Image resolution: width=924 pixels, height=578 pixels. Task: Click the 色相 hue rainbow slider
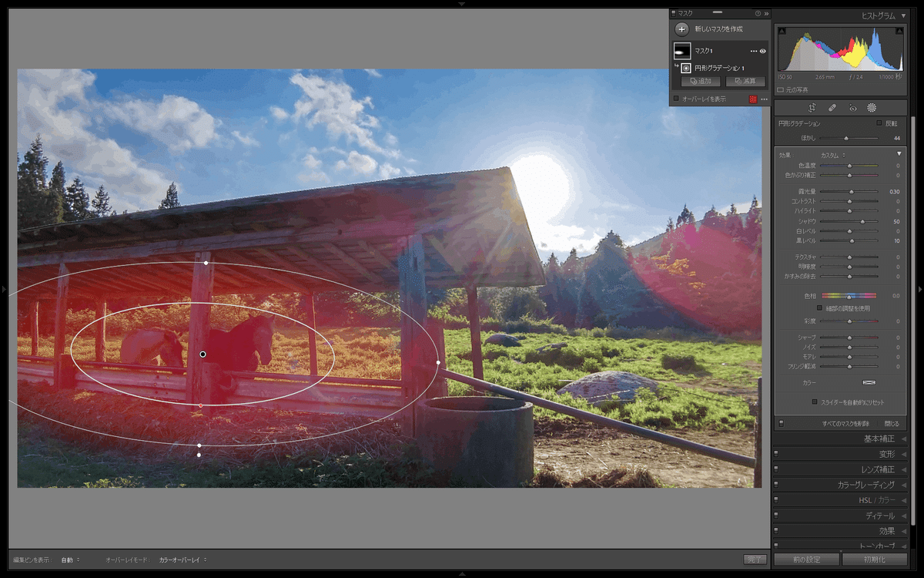[849, 296]
